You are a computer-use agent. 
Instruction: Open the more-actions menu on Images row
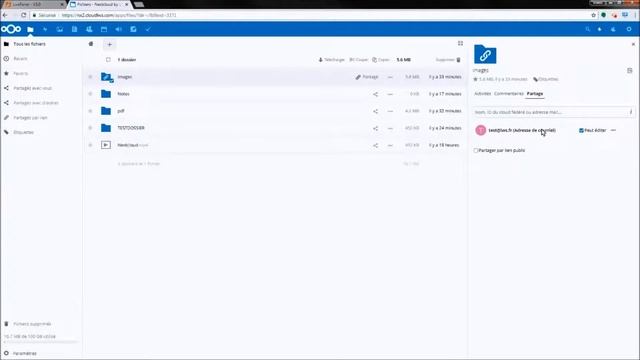coord(390,77)
